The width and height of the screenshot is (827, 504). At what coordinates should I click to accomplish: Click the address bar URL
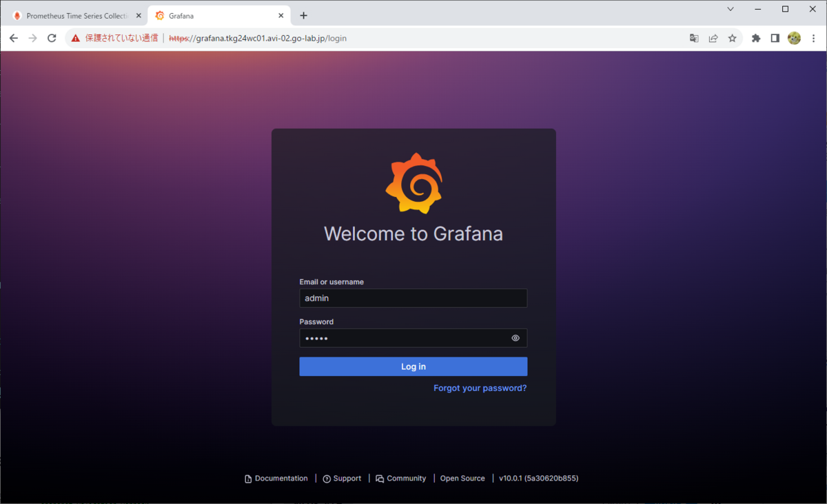(x=258, y=39)
